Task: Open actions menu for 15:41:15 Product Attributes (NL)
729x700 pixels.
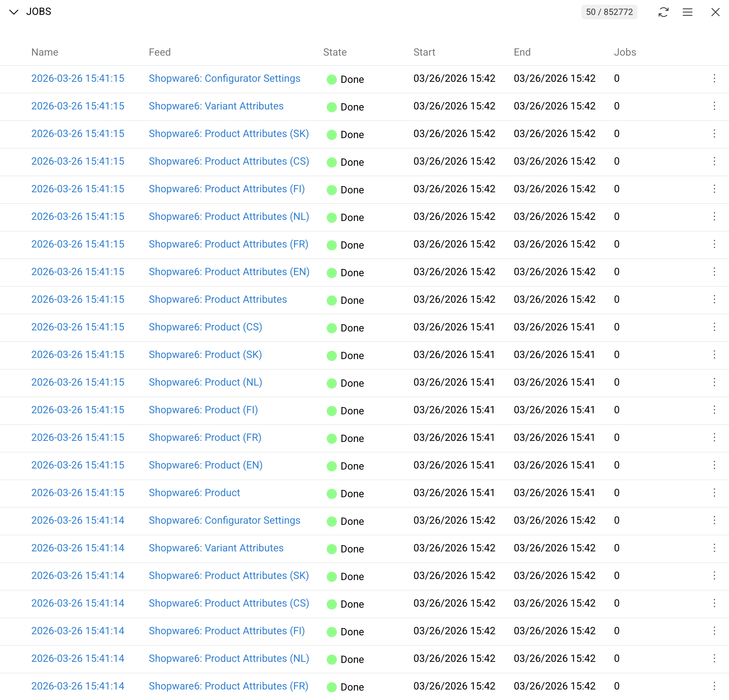Action: 714,217
